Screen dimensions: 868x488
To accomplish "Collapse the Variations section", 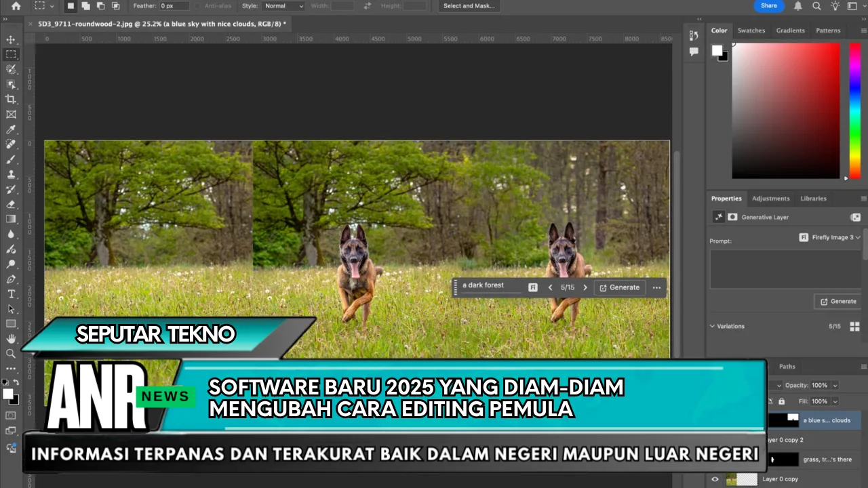I will coord(712,326).
